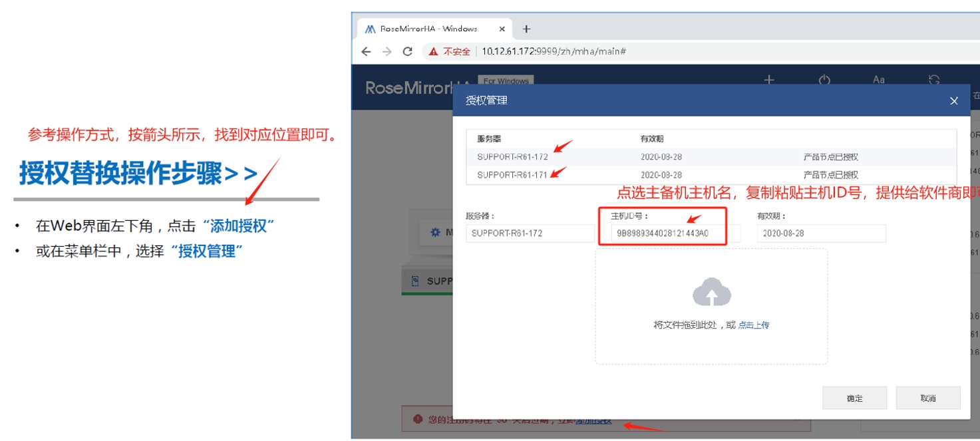Image resolution: width=980 pixels, height=441 pixels.
Task: Click the 点击上传 link
Action: [x=754, y=325]
